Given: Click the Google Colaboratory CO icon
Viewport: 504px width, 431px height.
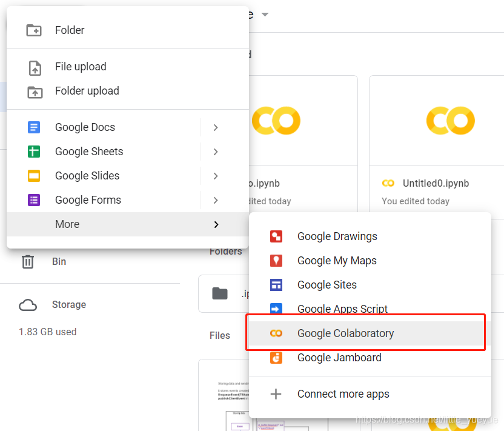Looking at the screenshot, I should 276,333.
